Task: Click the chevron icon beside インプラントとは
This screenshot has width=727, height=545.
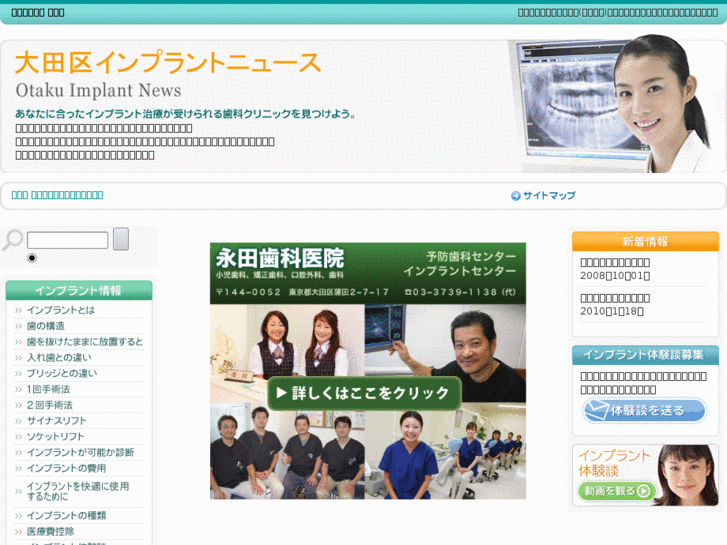Action: coord(18,310)
